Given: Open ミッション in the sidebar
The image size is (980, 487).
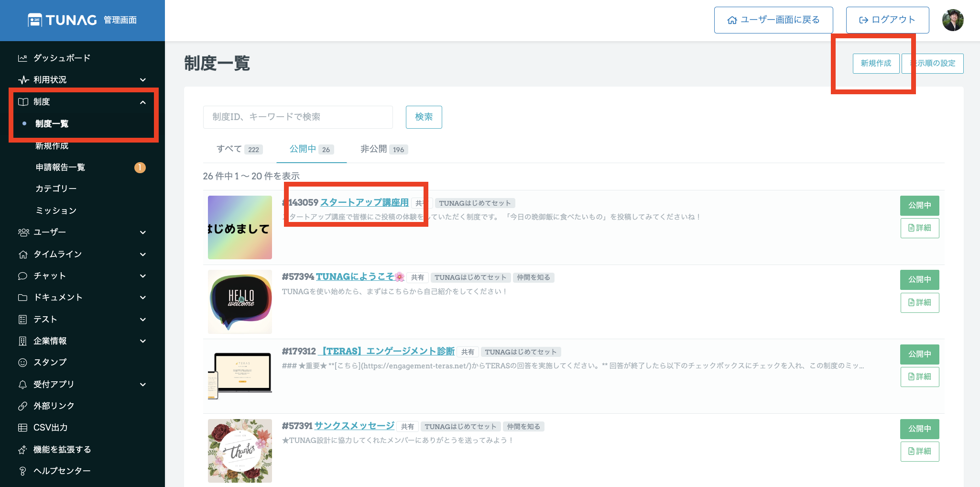Looking at the screenshot, I should 56,210.
